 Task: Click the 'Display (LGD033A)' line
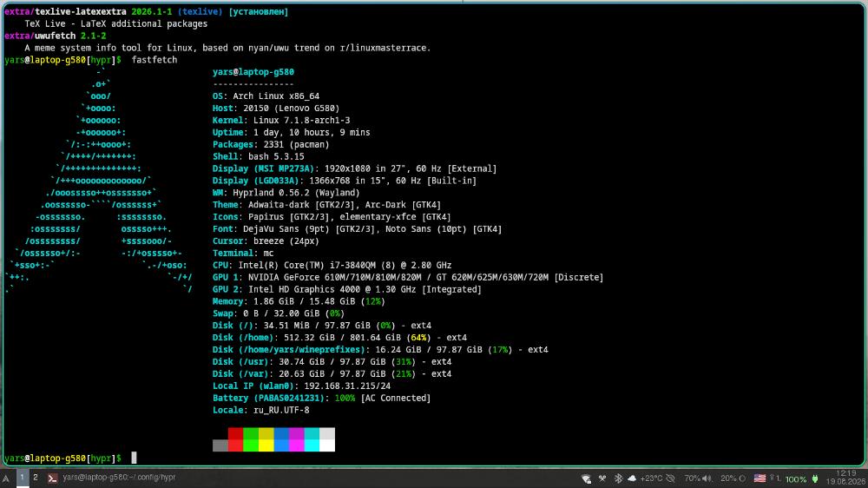pos(345,181)
